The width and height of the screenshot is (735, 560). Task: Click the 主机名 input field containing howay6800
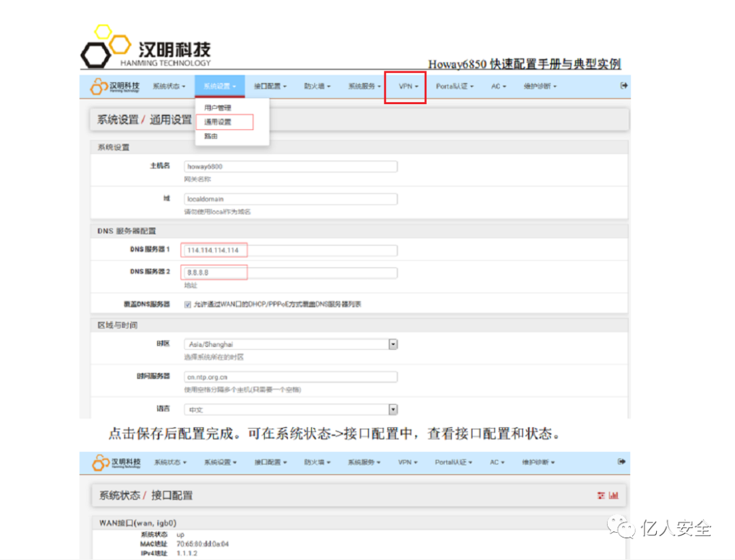click(x=291, y=165)
